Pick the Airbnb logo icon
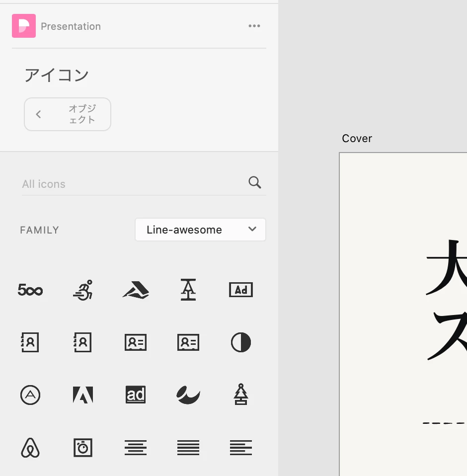This screenshot has width=467, height=476. coord(30,448)
